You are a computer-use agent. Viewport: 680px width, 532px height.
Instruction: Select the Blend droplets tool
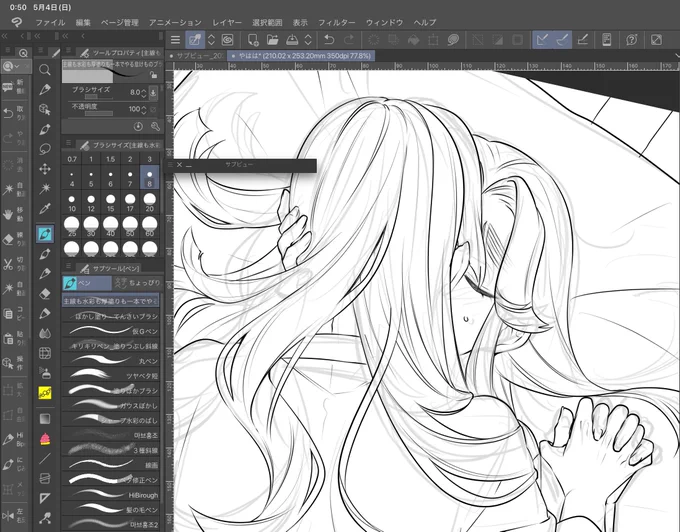[x=45, y=333]
